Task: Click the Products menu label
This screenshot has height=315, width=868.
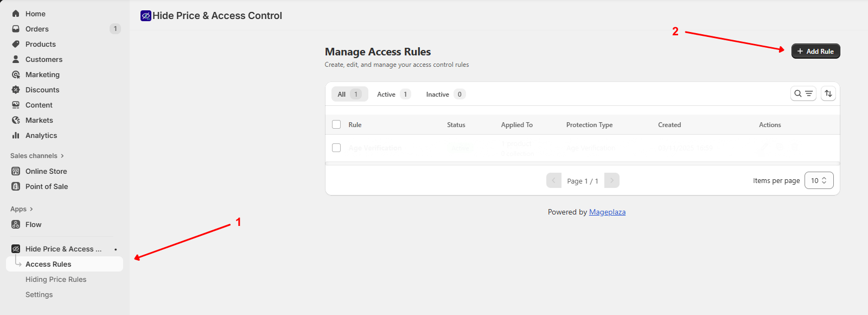Action: tap(41, 44)
